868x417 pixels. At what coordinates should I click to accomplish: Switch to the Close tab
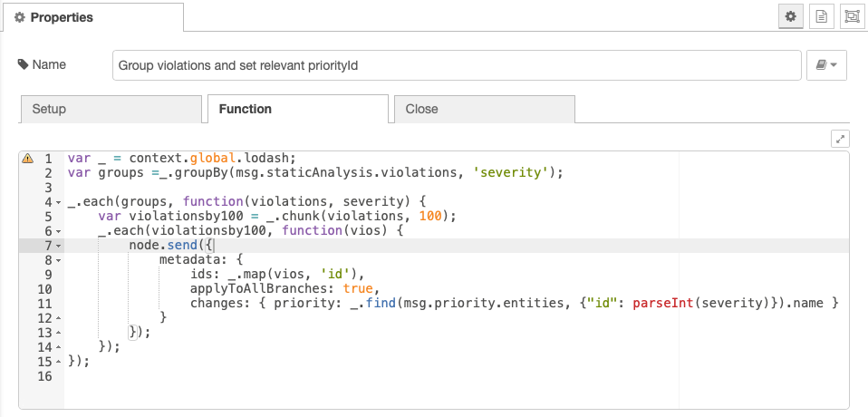point(485,109)
